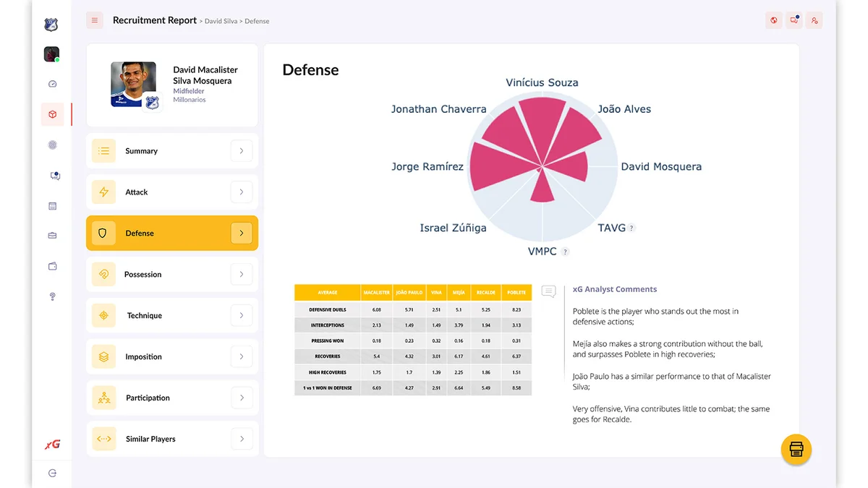Open the target/radar module from the sidebar
This screenshot has width=868, height=488.
click(x=52, y=145)
